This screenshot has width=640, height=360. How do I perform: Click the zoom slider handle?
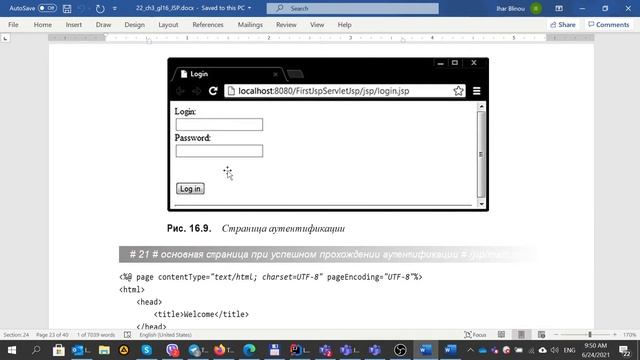coord(590,335)
